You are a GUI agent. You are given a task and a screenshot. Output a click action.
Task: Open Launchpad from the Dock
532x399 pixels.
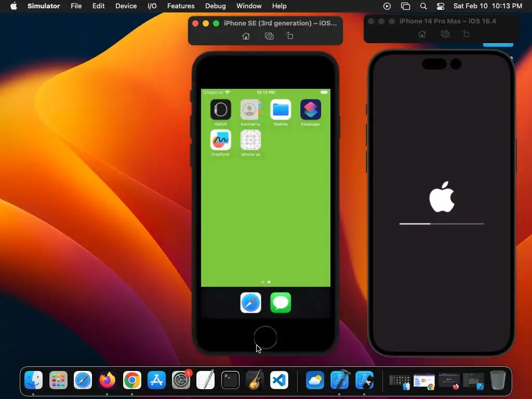point(58,380)
